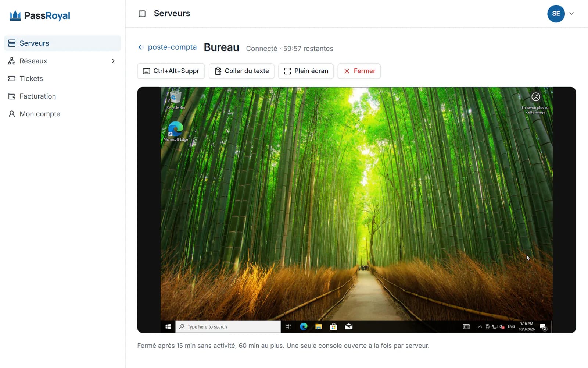Click the ENG language indicator

[x=511, y=326]
